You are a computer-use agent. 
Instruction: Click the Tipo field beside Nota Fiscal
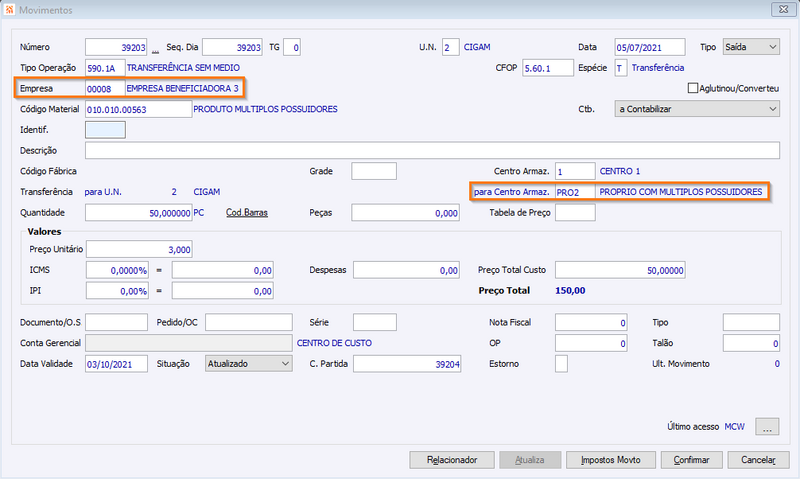(751, 322)
